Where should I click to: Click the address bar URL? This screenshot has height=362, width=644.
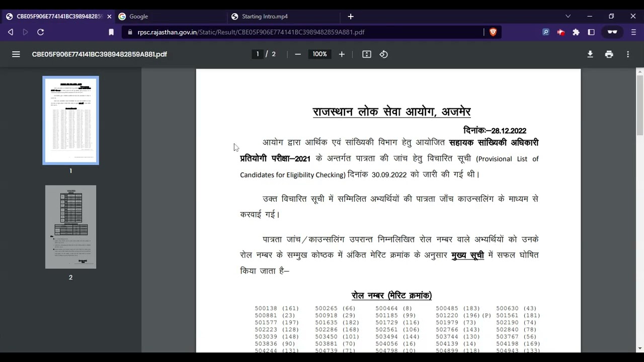(x=251, y=32)
